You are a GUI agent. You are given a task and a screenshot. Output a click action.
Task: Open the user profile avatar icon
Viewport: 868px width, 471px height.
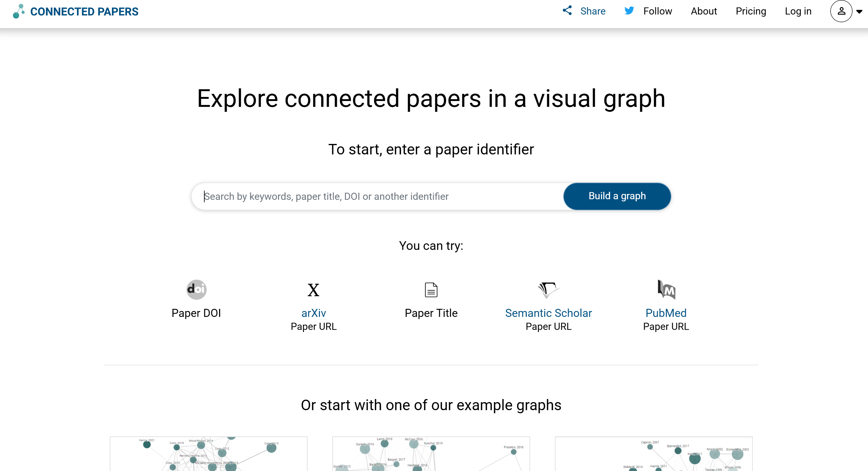[841, 11]
